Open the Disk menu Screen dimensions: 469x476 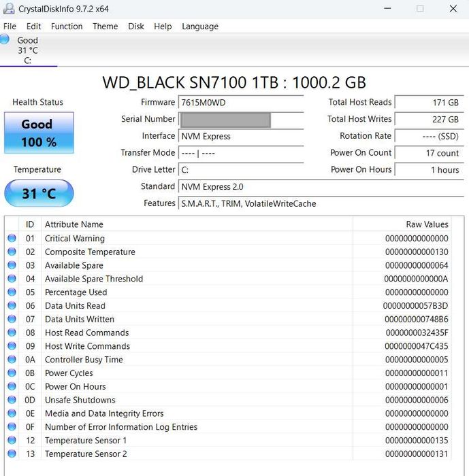point(136,27)
